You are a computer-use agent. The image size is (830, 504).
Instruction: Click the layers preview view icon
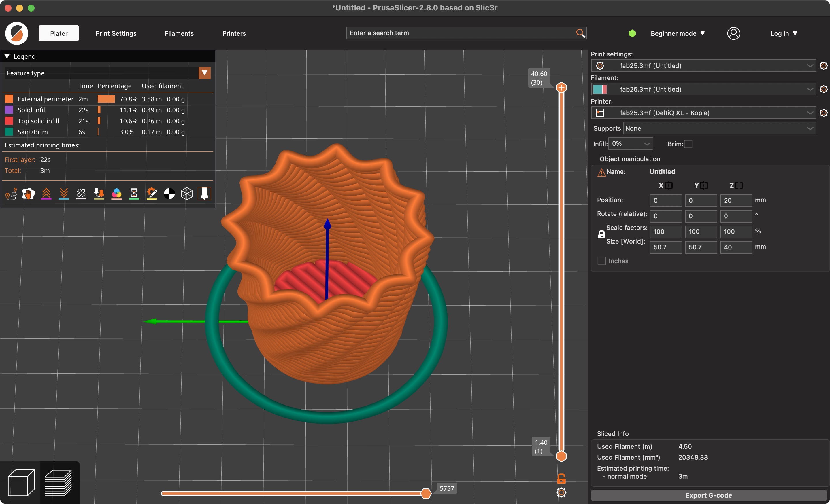[58, 483]
